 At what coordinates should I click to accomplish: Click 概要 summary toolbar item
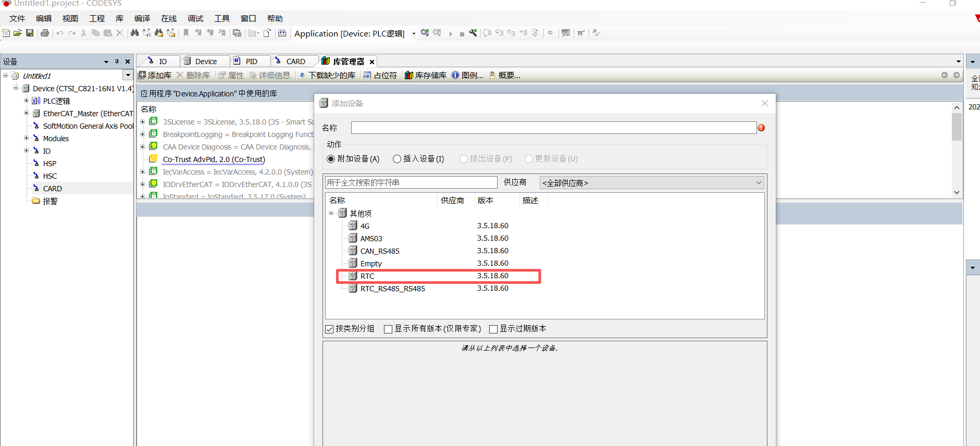point(504,76)
